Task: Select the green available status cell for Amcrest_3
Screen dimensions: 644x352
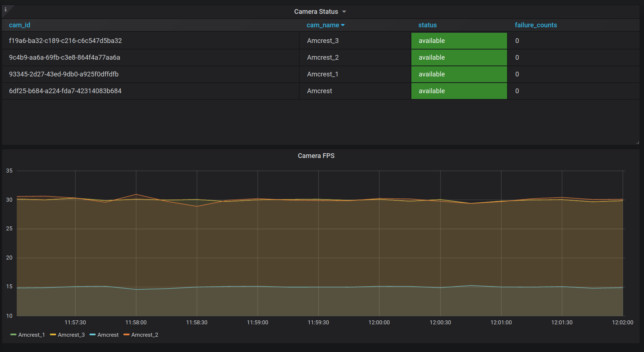Action: (459, 41)
